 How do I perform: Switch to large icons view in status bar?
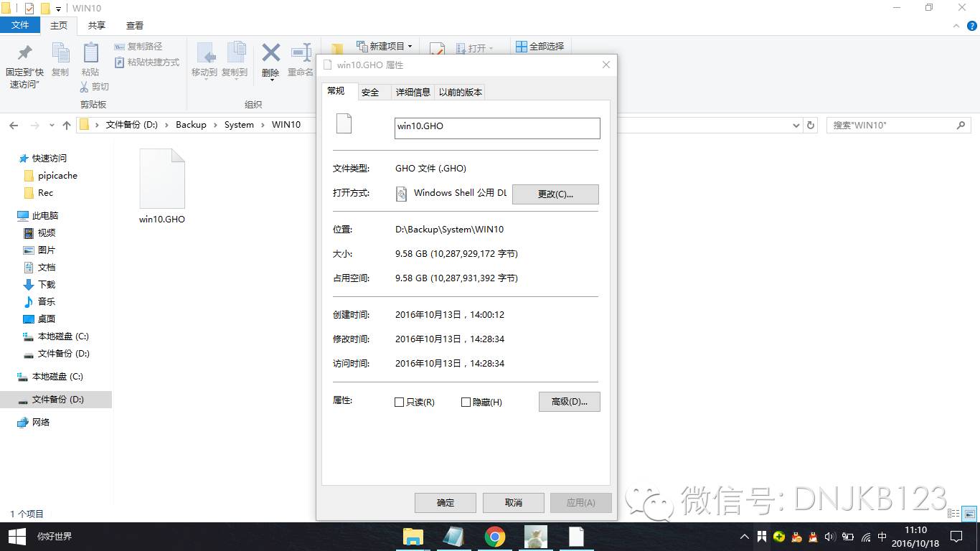(x=969, y=514)
